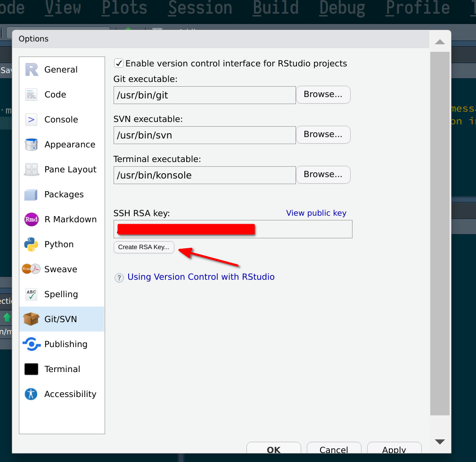Click the General R logo icon
The height and width of the screenshot is (462, 476).
tap(32, 70)
